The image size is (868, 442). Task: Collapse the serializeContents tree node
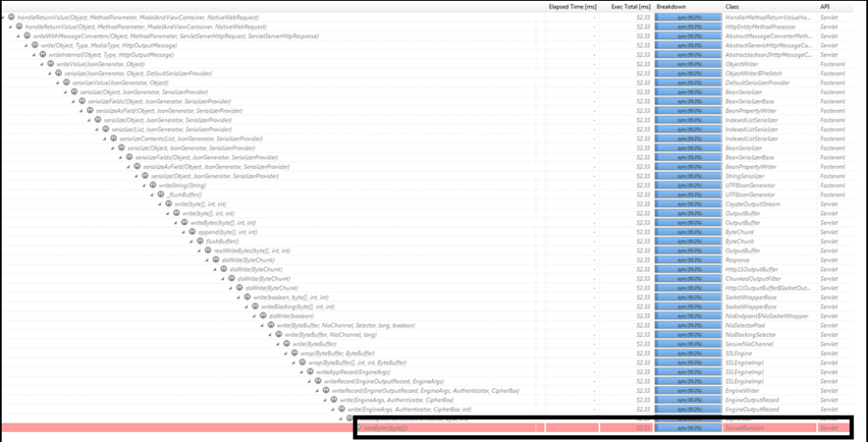(x=104, y=138)
